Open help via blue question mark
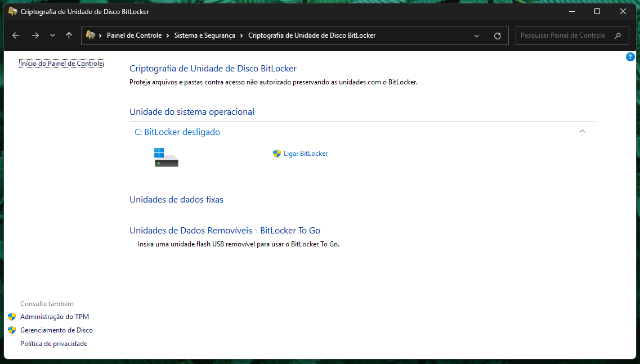This screenshot has height=364, width=640. [630, 57]
